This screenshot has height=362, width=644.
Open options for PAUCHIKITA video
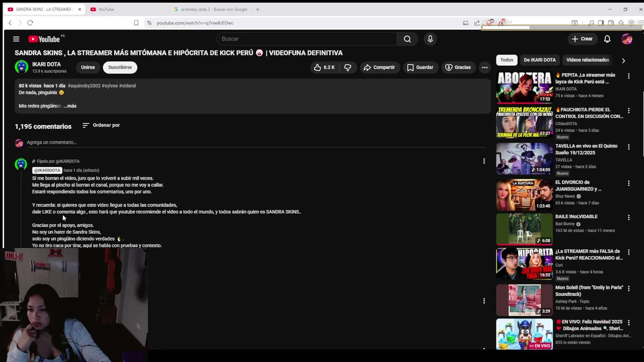coord(628,110)
